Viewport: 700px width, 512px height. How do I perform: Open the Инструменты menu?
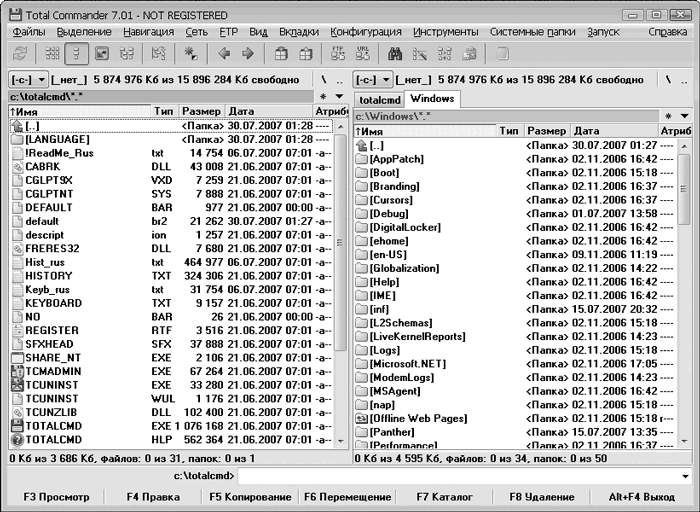click(x=446, y=32)
